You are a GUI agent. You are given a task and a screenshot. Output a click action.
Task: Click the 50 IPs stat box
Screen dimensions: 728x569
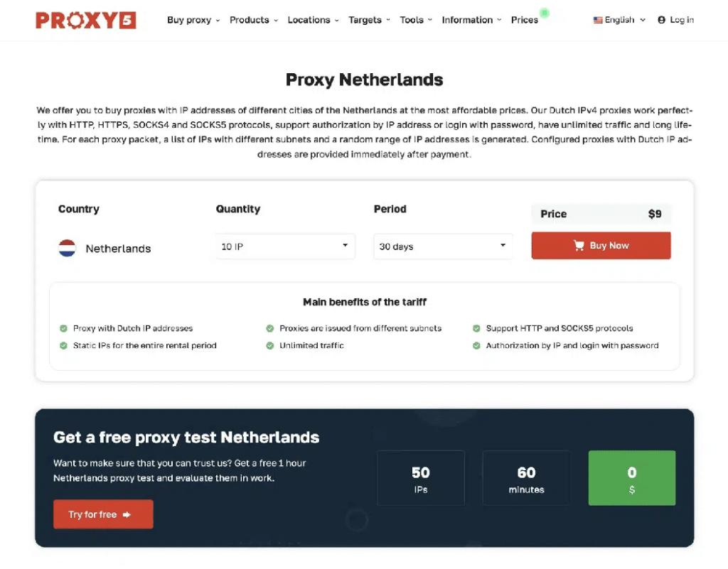click(x=420, y=478)
